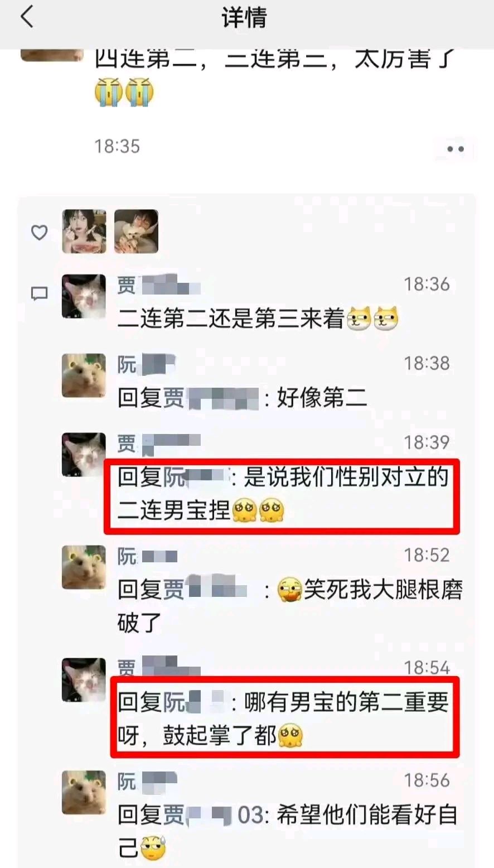Tap the back arrow in the header
This screenshot has height=868, width=494.
tap(27, 16)
